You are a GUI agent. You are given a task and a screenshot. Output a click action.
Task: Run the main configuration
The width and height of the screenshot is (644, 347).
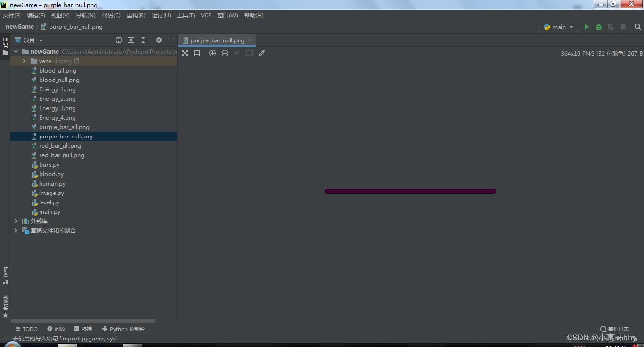point(586,27)
